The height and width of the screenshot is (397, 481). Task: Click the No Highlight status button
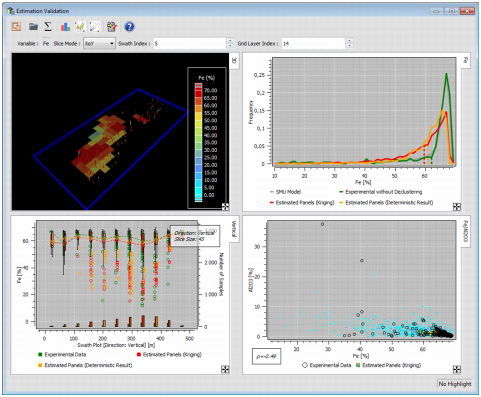click(455, 384)
